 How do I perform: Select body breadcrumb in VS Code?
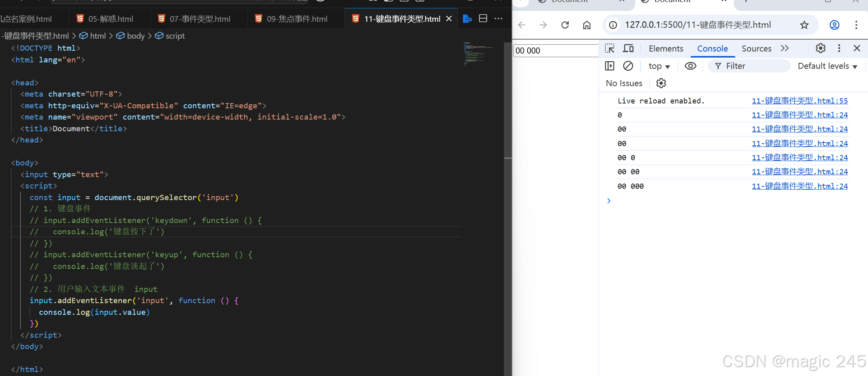131,36
